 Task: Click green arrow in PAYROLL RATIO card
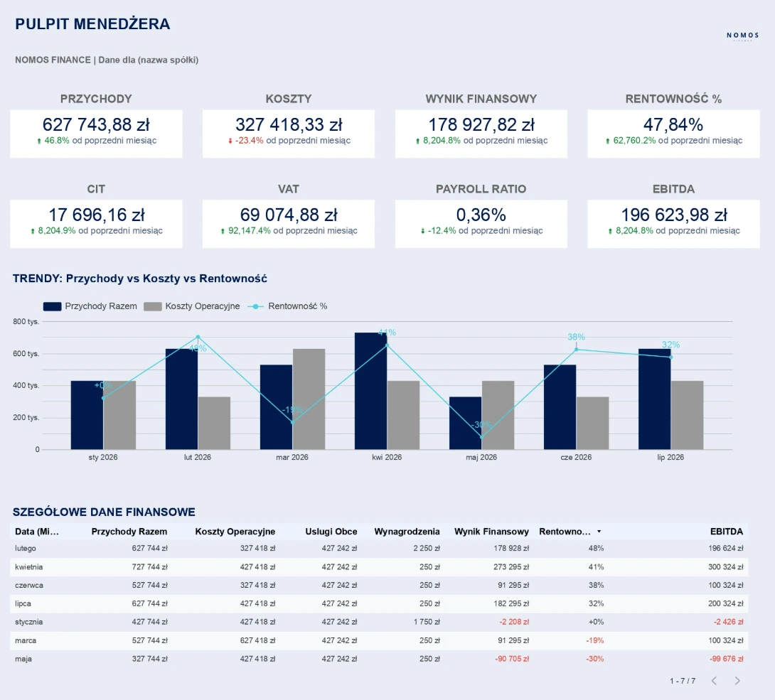pyautogui.click(x=422, y=231)
